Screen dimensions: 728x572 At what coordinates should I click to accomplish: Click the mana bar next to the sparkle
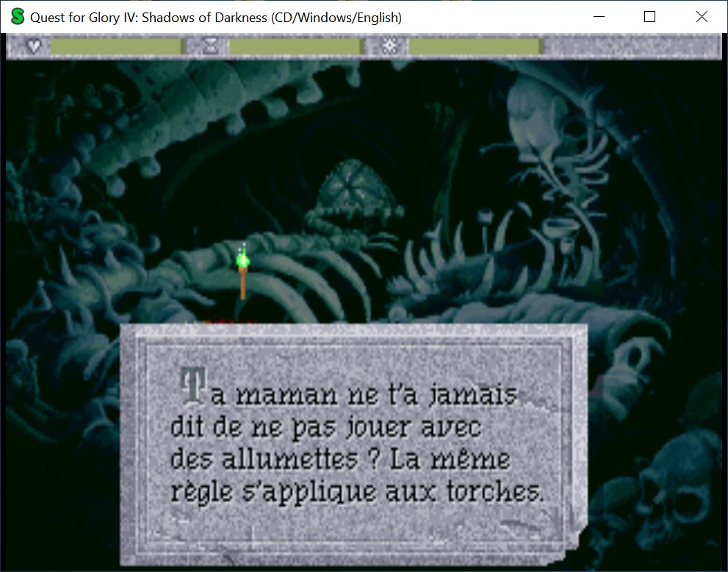pyautogui.click(x=475, y=46)
